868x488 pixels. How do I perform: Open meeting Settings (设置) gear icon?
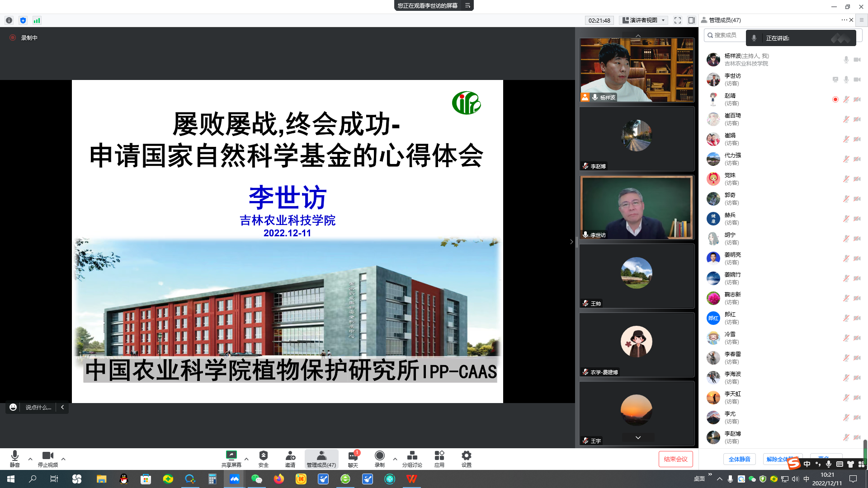[466, 455]
